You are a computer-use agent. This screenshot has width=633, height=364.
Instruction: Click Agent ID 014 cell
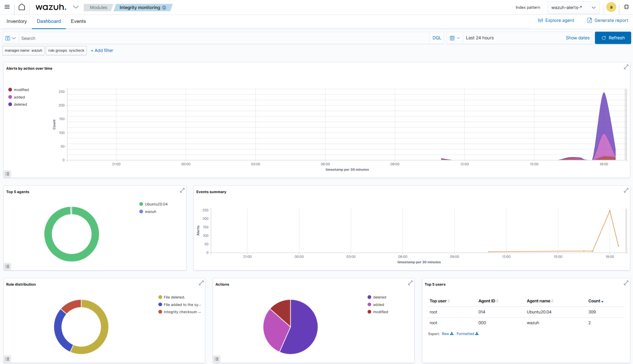coord(482,312)
